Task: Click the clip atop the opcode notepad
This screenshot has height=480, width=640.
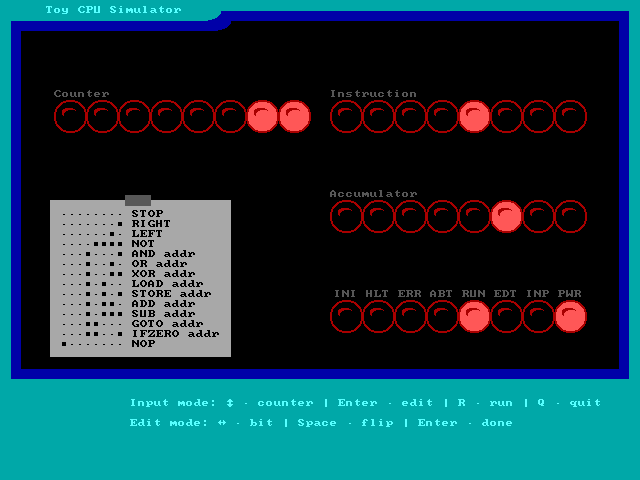Action: pos(138,200)
